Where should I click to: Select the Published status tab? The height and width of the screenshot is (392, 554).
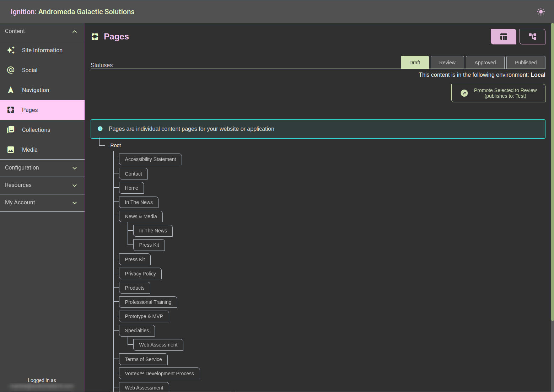coord(526,62)
